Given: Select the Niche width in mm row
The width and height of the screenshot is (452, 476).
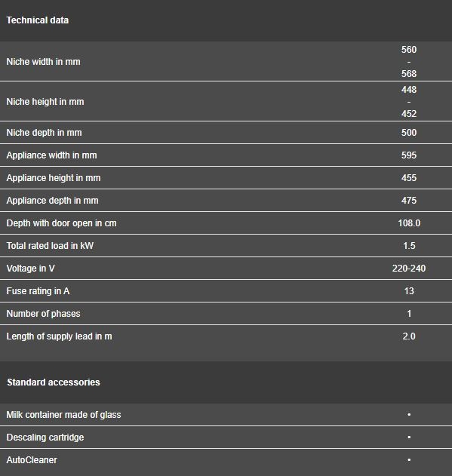Looking at the screenshot, I should (x=226, y=61).
